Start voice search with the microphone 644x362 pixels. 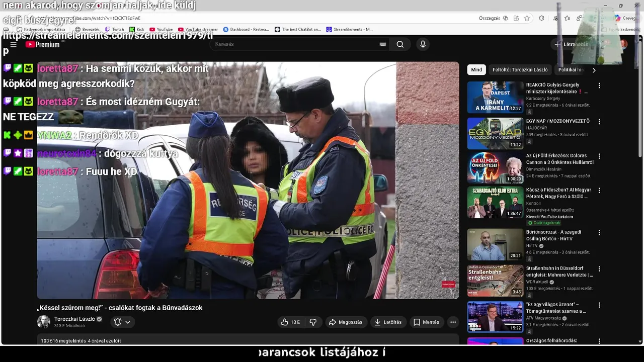423,44
